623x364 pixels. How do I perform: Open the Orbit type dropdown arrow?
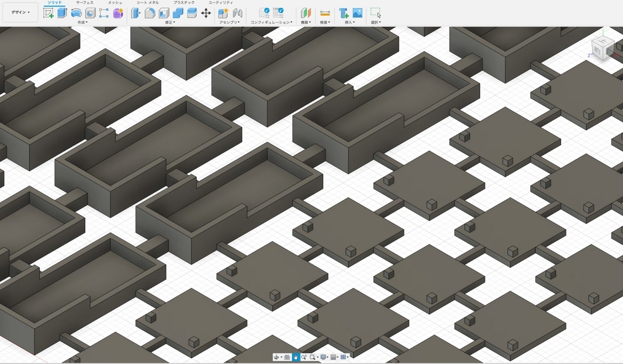click(281, 357)
